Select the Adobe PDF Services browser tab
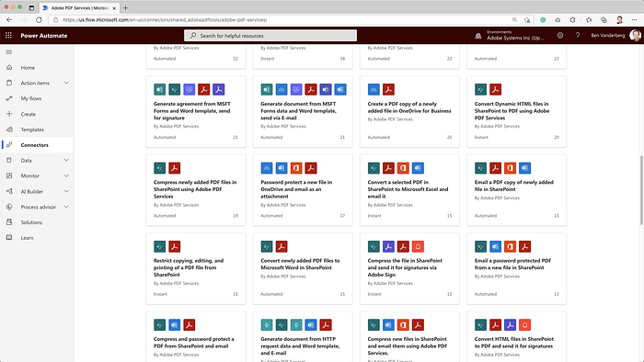Screen dimensions: 644x362 coord(79,7)
